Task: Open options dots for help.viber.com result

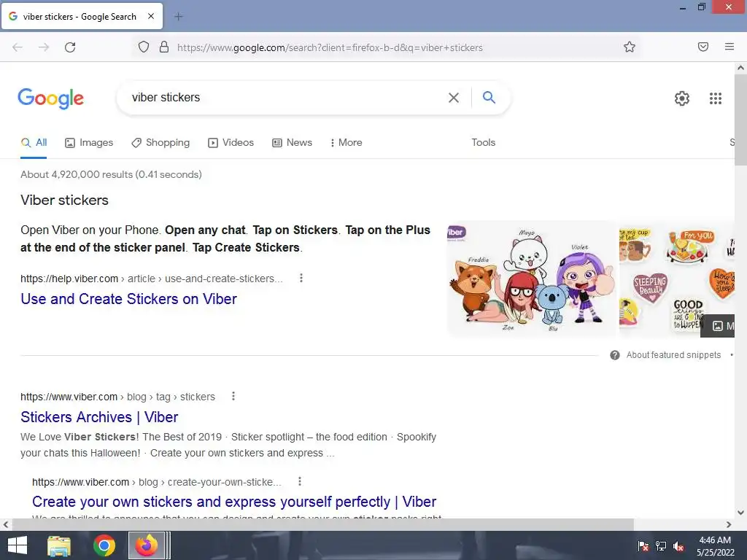Action: point(301,278)
